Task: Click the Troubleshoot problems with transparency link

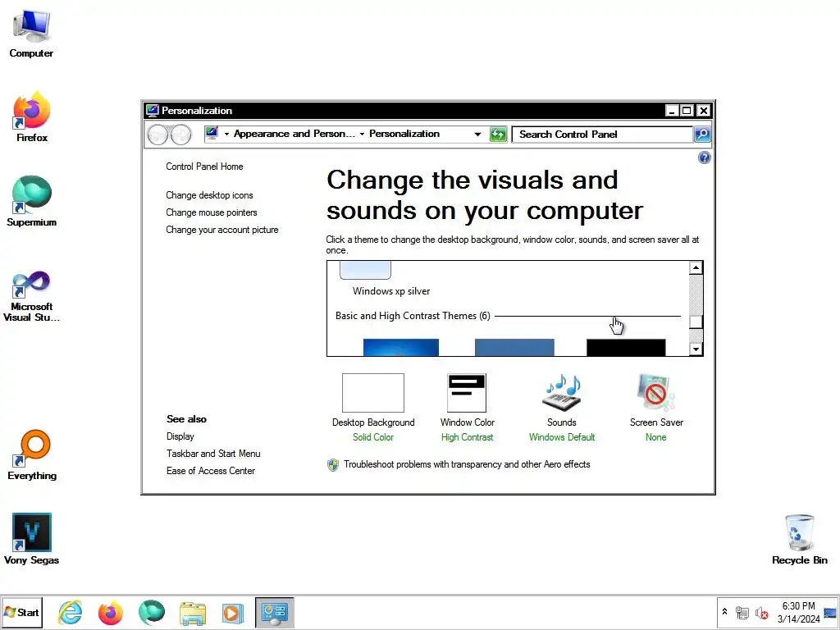Action: [467, 464]
